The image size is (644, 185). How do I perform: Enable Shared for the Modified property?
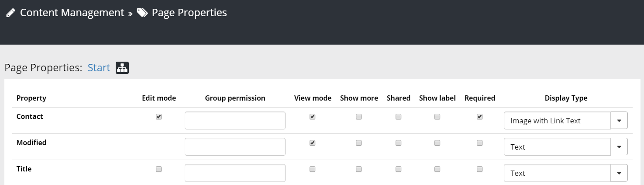[x=399, y=143]
